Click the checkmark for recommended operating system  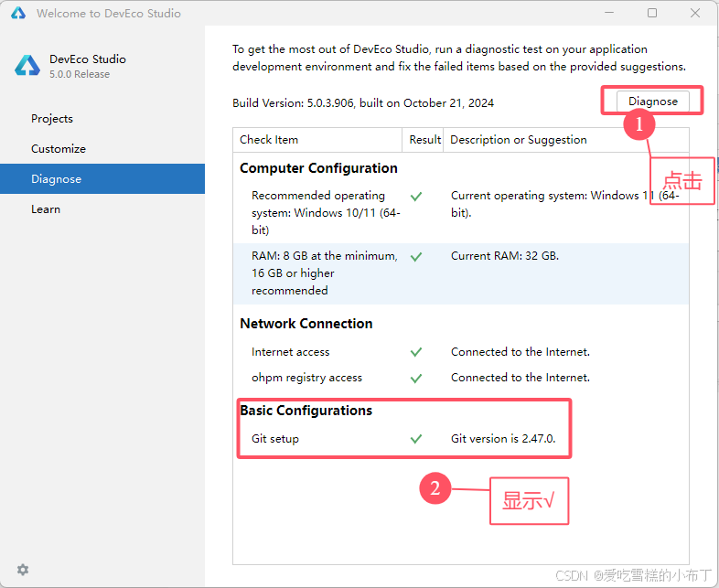(416, 197)
